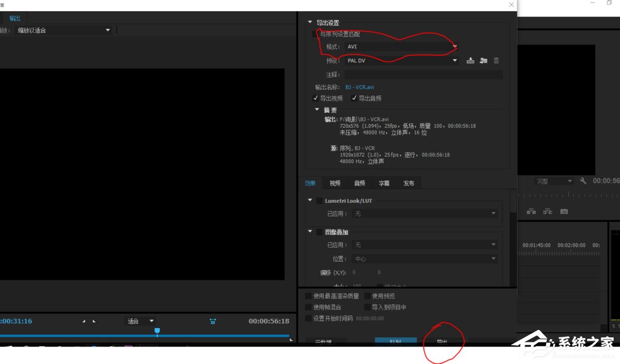Image resolution: width=620 pixels, height=364 pixels.
Task: Toggle the 导出视频 checkbox
Action: click(316, 97)
